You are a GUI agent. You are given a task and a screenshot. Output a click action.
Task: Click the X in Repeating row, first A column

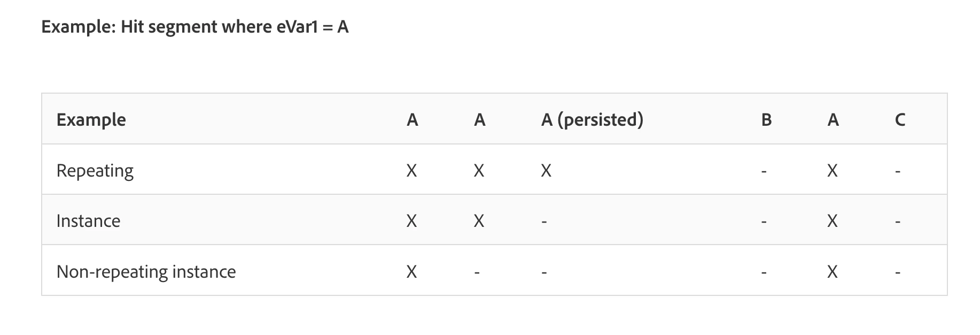point(411,171)
